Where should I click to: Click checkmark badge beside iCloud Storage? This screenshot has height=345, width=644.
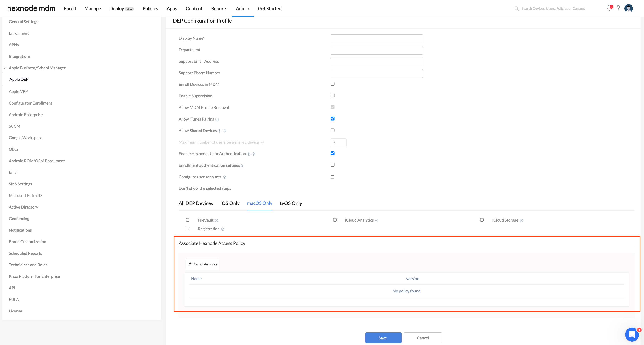click(521, 220)
